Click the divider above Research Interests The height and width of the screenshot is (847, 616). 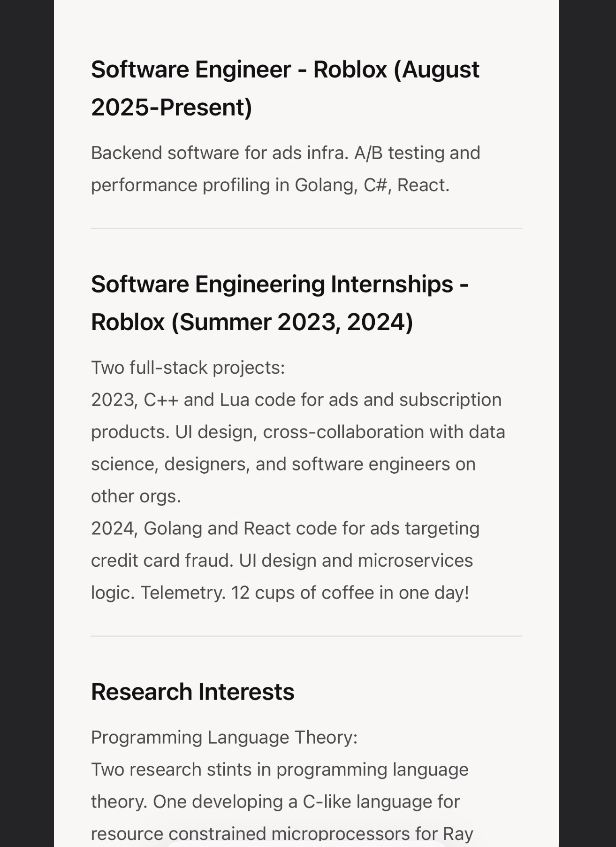point(306,636)
